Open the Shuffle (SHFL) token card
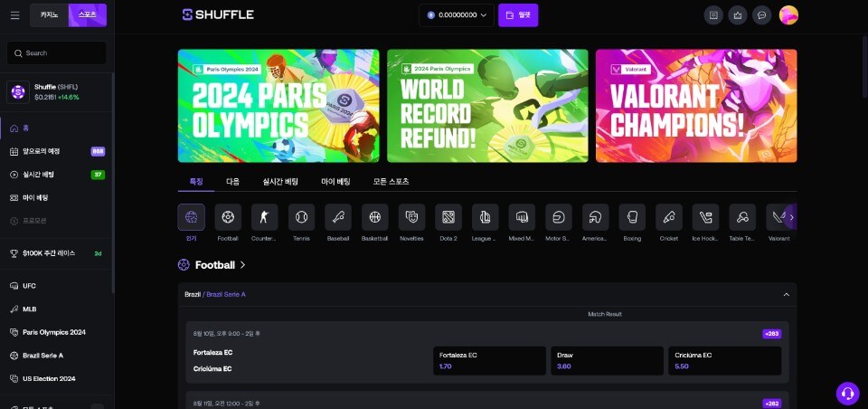This screenshot has width=868, height=409. pyautogui.click(x=56, y=92)
